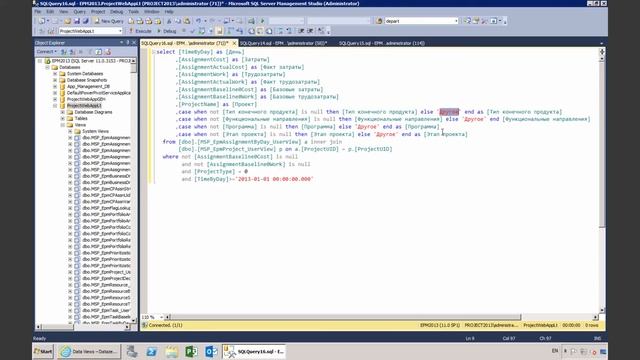
Task: Open the Project menu
Action: point(98,12)
